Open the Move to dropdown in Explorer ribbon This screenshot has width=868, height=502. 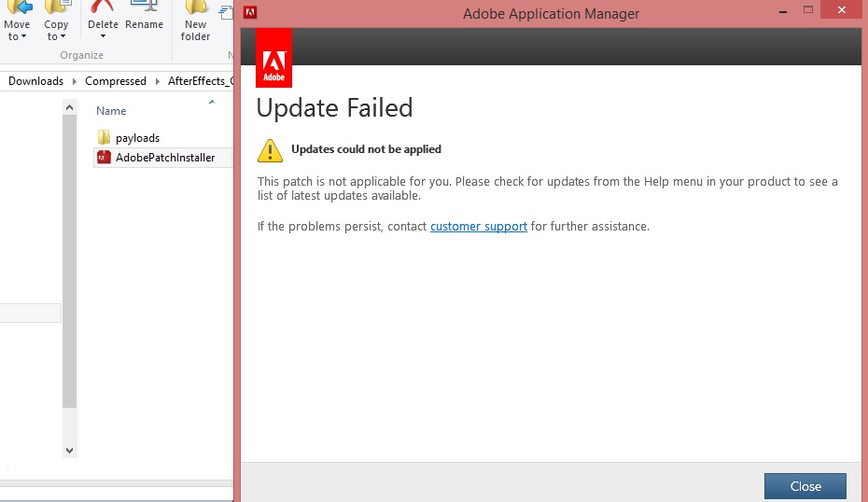click(x=17, y=31)
